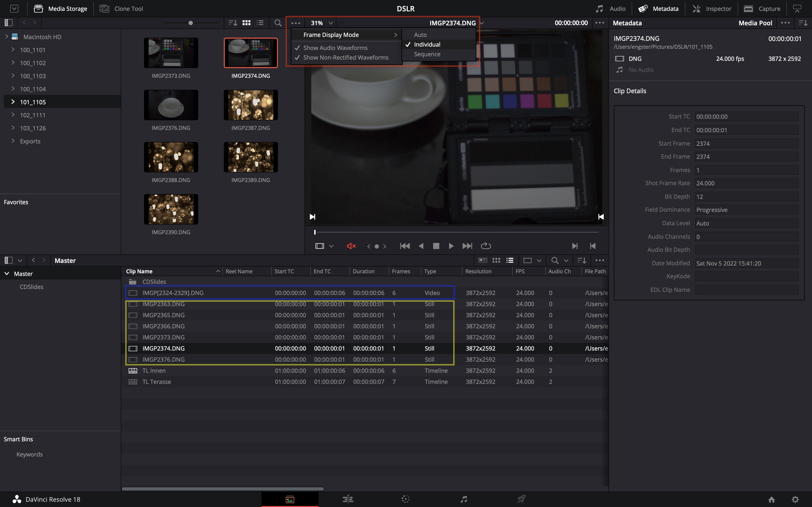Search in the media storage browser
812x507 pixels.
277,23
